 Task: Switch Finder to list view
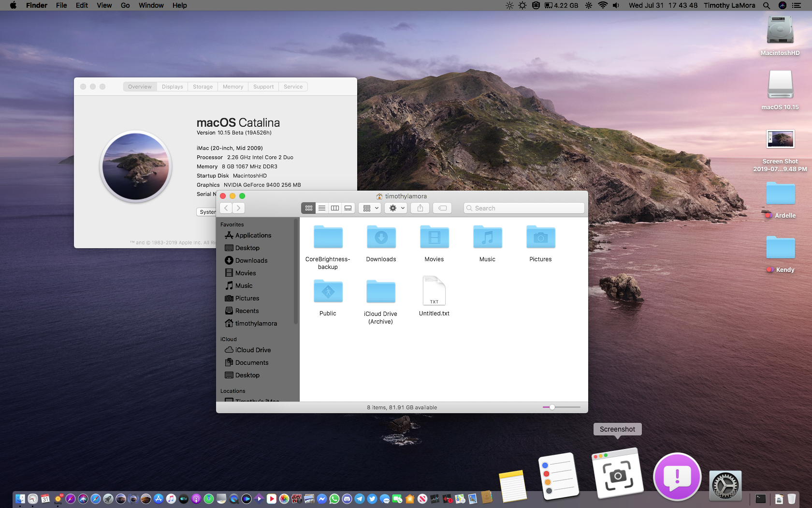click(321, 208)
